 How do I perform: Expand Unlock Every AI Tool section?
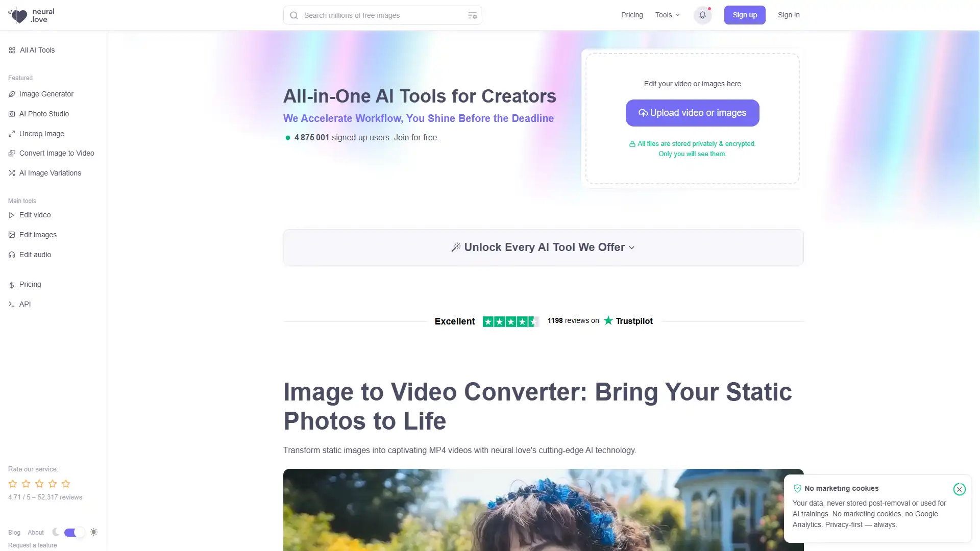(x=543, y=246)
